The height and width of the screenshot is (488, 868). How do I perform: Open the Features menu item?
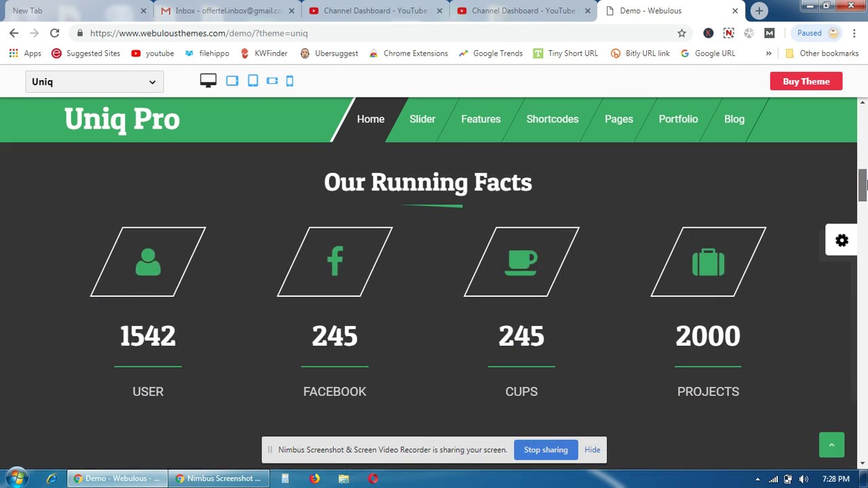point(481,119)
